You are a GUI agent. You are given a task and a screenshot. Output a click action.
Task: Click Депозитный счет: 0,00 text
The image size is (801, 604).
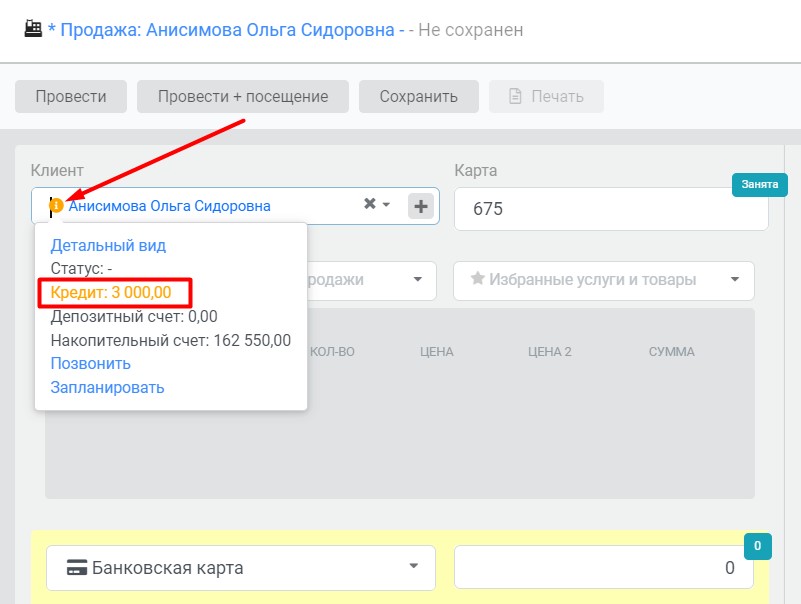point(134,316)
